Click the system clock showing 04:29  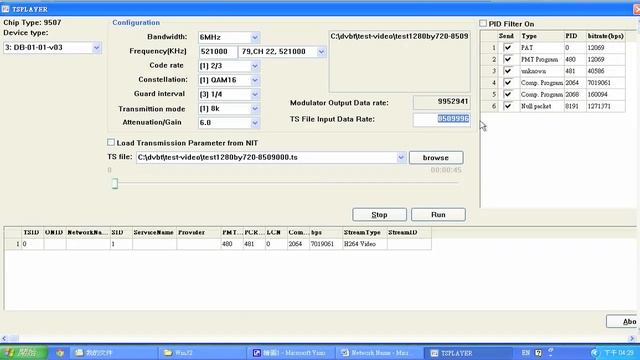tap(619, 353)
